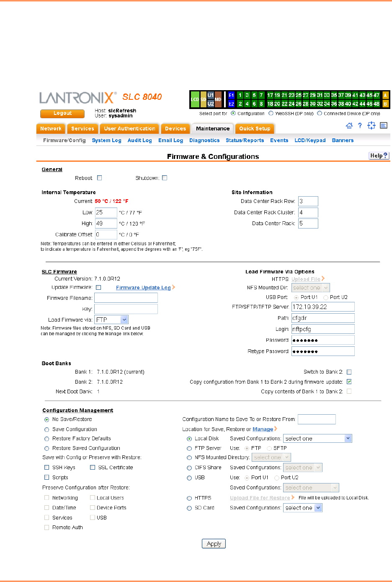This screenshot has height=582, width=392.
Task: Open the User Authentication tab
Action: [129, 129]
